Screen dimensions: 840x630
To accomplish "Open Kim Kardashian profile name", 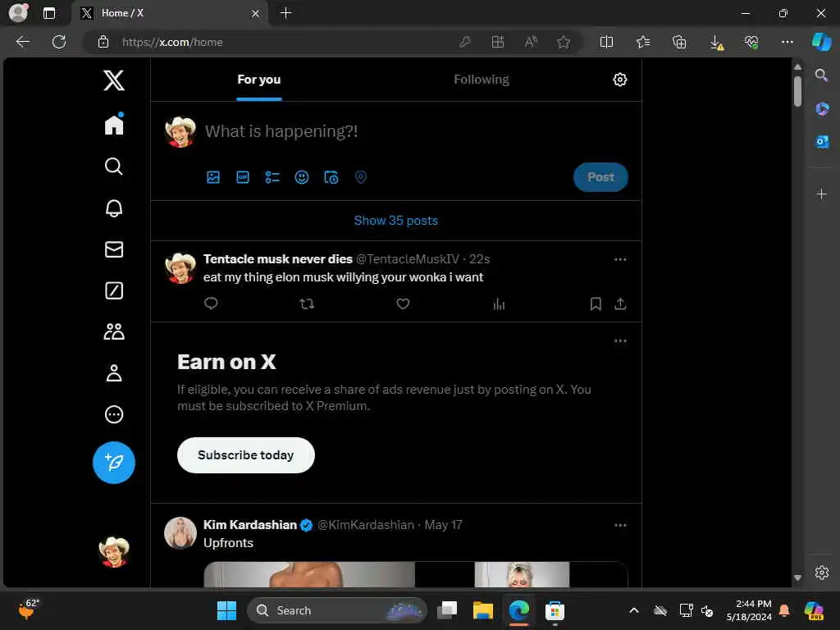I will click(x=249, y=524).
